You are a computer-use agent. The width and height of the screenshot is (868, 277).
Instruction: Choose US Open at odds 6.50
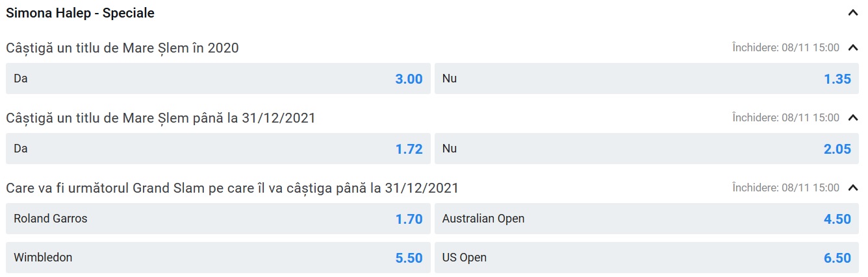tap(646, 258)
